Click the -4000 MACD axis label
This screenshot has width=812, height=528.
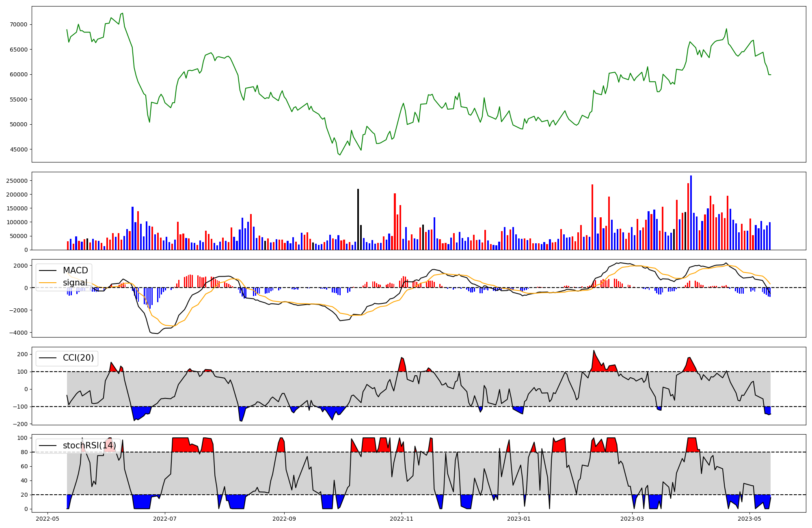(x=18, y=333)
